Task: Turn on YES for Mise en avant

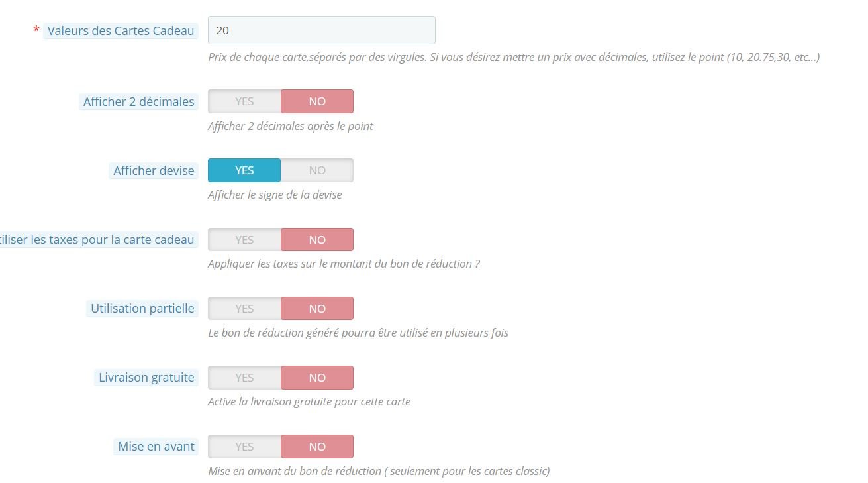Action: [x=244, y=446]
